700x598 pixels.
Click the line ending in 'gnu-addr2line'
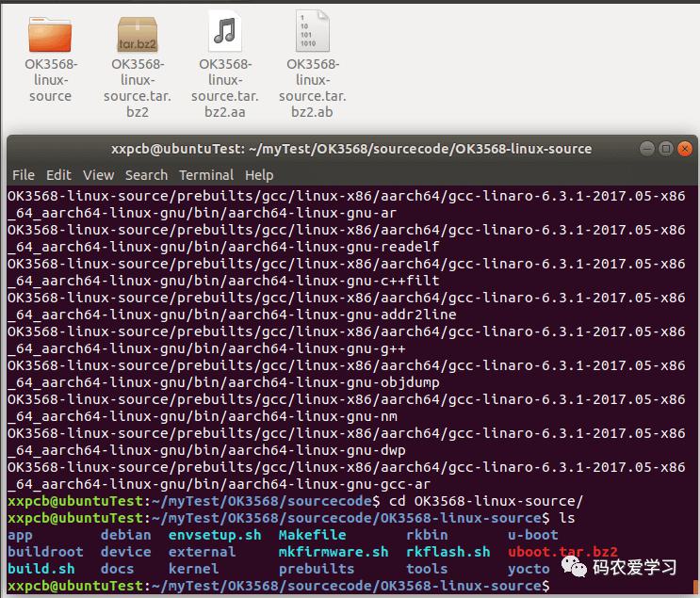pyautogui.click(x=232, y=315)
